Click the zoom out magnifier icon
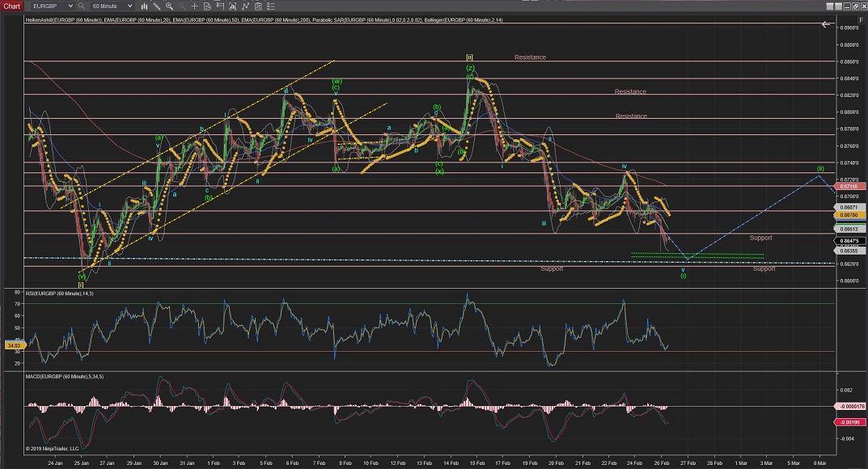Screen dimensions: 868x469 click(182, 6)
